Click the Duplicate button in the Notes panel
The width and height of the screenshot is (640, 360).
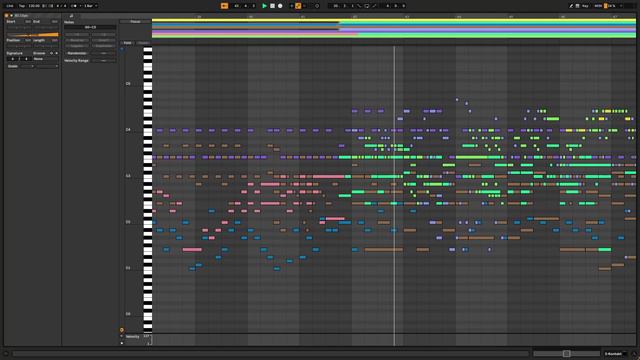point(103,46)
